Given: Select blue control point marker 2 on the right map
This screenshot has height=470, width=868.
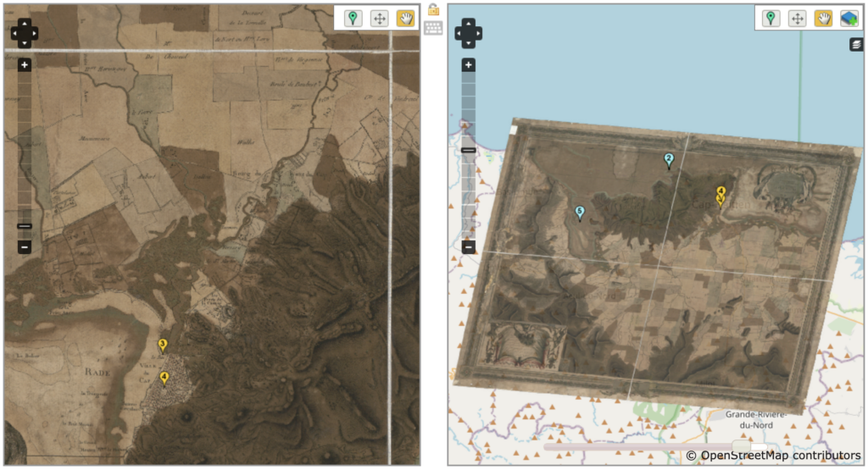Looking at the screenshot, I should point(669,161).
